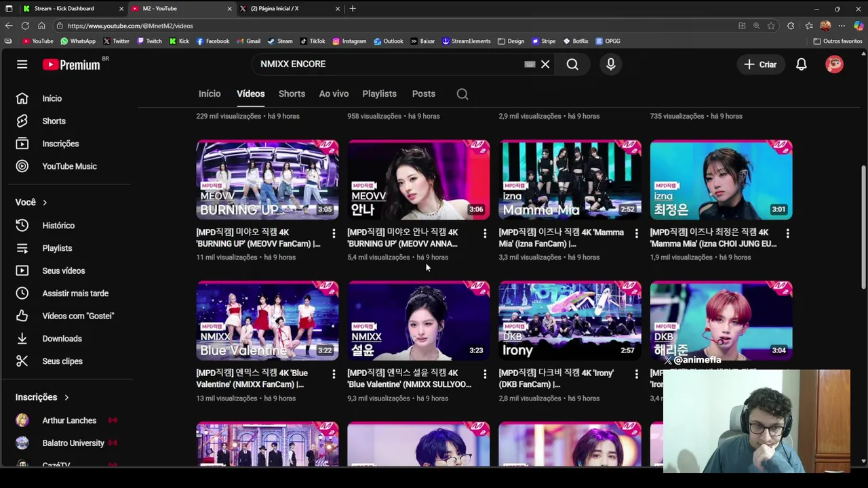Click the browser address bar URL
The width and height of the screenshot is (868, 488).
[x=130, y=26]
